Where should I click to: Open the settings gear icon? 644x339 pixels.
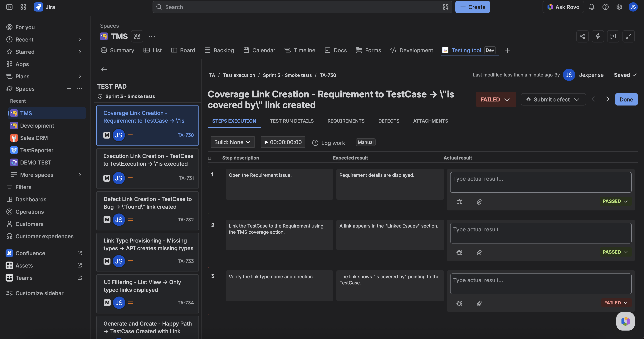click(619, 7)
